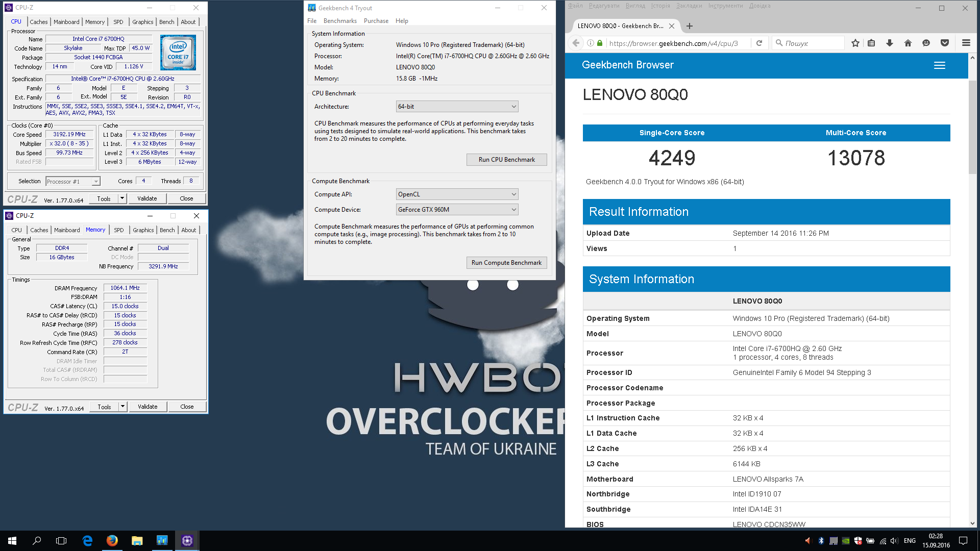Click DRAM Frequency 1064.1 MHz value
This screenshot has height=551, width=980.
[125, 288]
